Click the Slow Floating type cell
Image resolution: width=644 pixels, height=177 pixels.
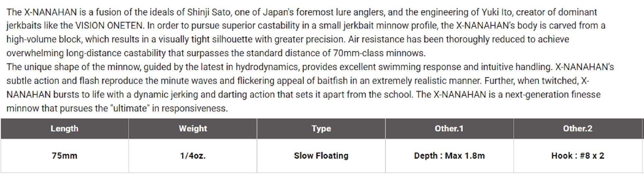click(x=321, y=156)
